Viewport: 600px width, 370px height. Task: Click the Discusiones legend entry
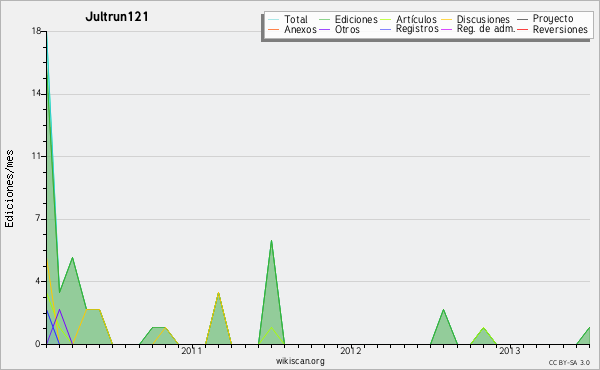click(x=483, y=19)
